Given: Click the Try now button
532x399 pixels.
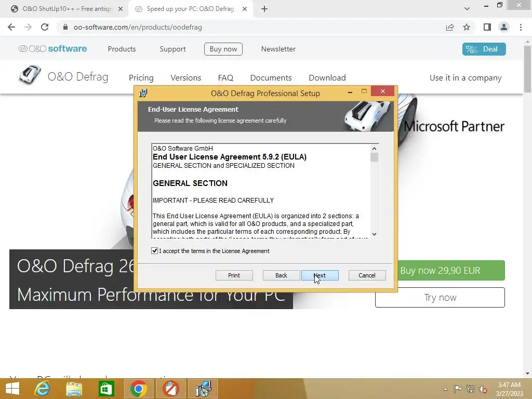Looking at the screenshot, I should coord(440,298).
